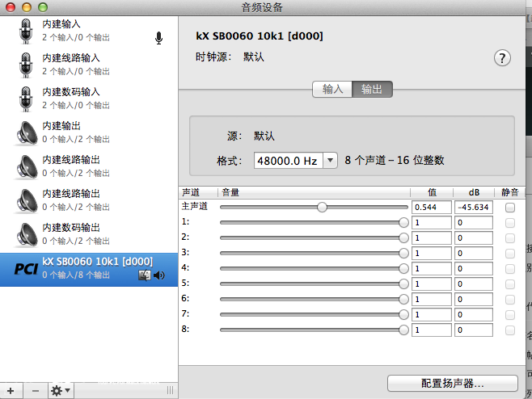The height and width of the screenshot is (399, 532).
Task: Select the 内建数码输出 device row
Action: (89, 234)
